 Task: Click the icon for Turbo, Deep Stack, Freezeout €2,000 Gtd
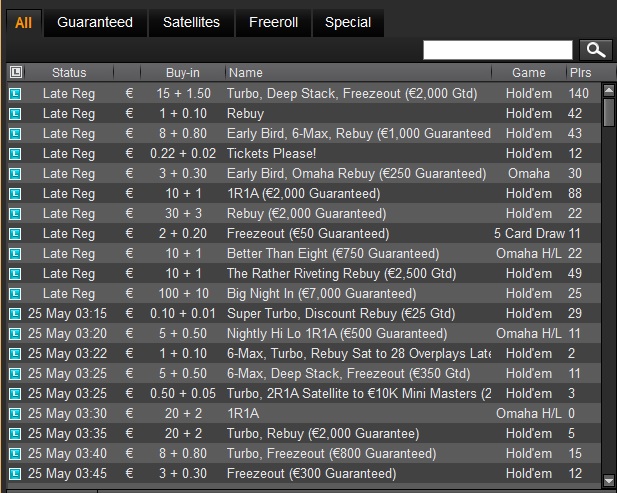click(15, 94)
